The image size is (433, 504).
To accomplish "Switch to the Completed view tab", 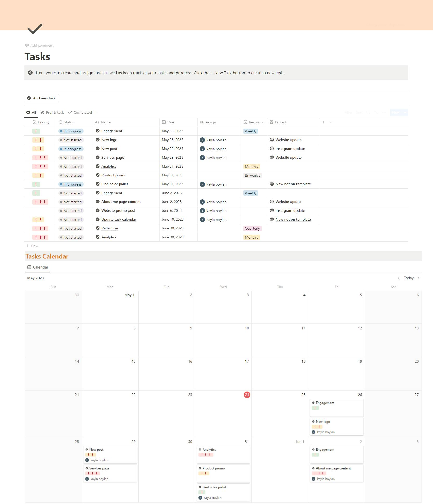I will [x=80, y=112].
